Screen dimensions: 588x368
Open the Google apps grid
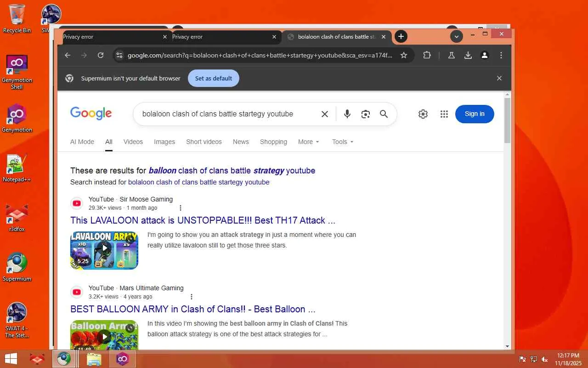(x=444, y=114)
